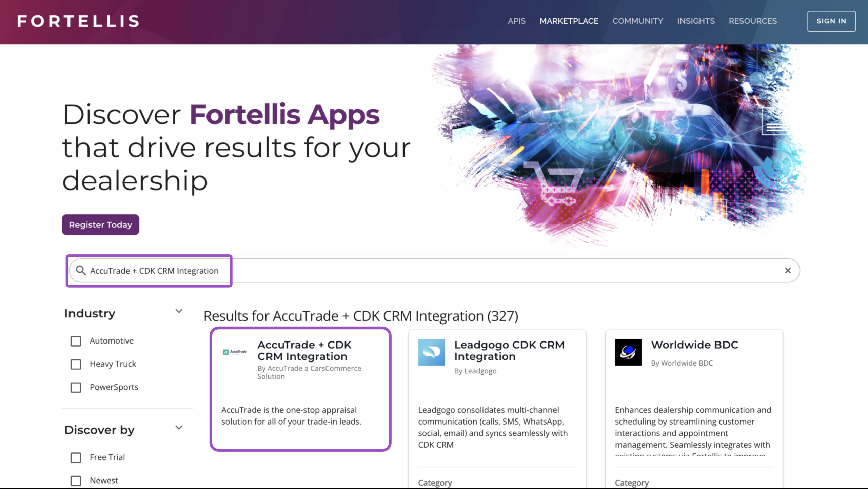
Task: Click the Worldwide BDC app logo
Action: 628,352
